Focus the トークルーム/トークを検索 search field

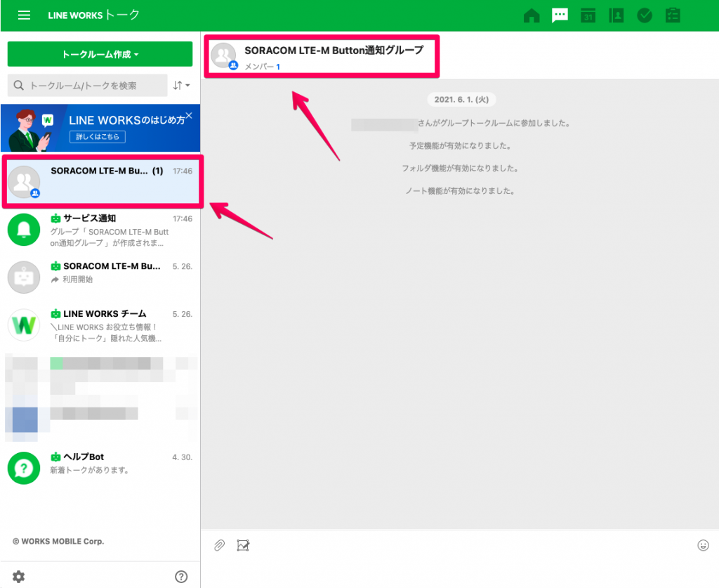tap(88, 85)
